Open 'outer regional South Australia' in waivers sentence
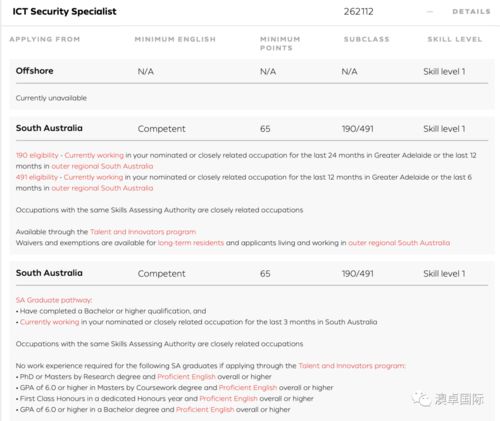Viewport: 500px width, 421px height. click(x=399, y=243)
